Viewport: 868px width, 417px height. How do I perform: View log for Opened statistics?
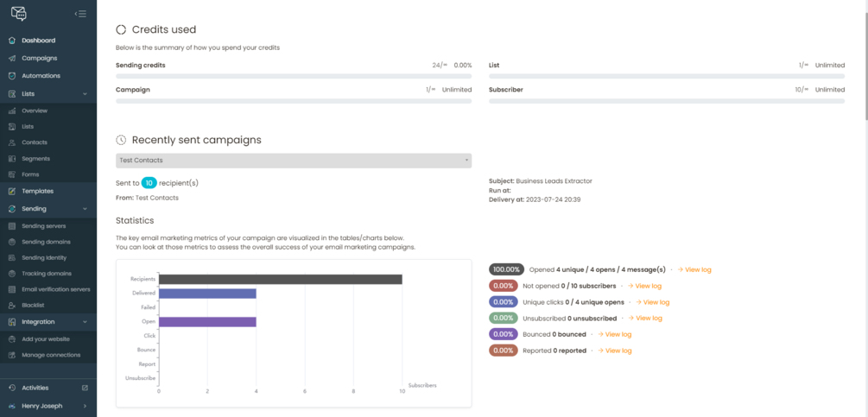[x=697, y=270]
